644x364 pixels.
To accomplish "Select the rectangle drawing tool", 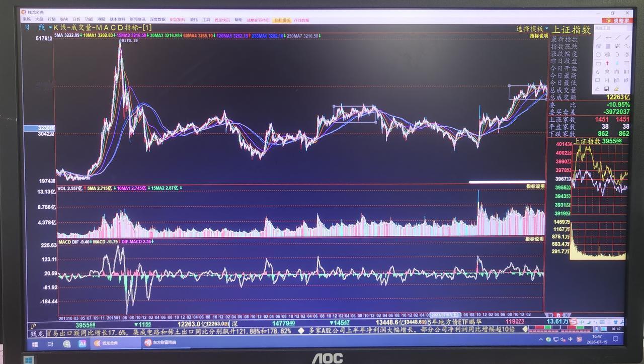I will (598, 63).
